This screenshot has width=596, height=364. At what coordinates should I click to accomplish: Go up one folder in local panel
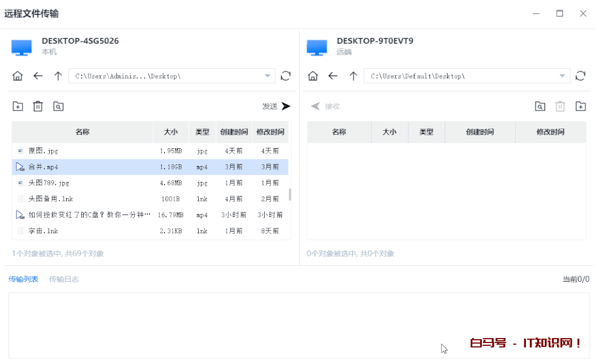point(58,76)
